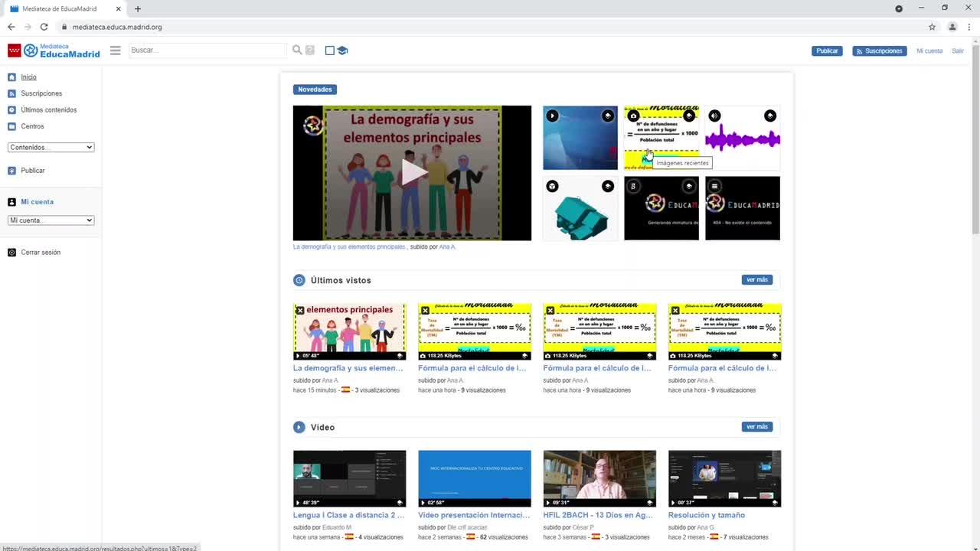Image resolution: width=980 pixels, height=551 pixels.
Task: Bookmark this page with the star icon
Action: point(932,27)
